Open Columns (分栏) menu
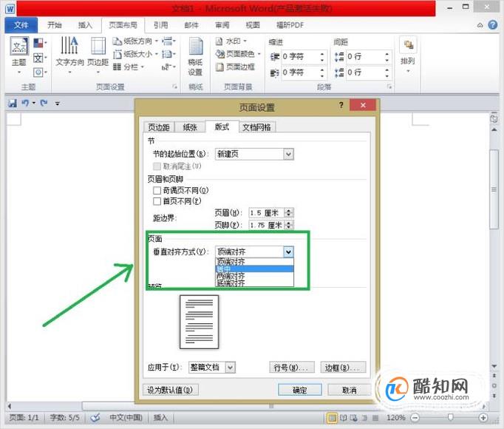Screen dimensions: 504x429 [129, 67]
